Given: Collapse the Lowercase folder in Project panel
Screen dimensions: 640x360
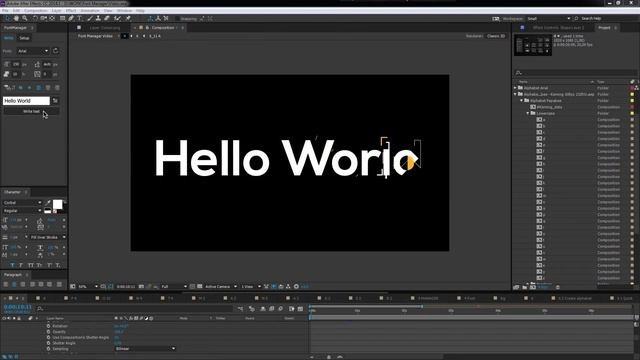Looking at the screenshot, I should (528, 113).
